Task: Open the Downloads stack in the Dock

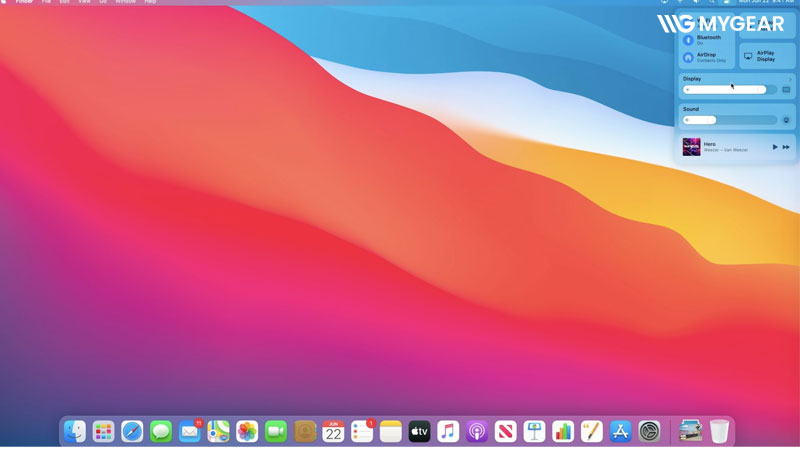Action: pyautogui.click(x=690, y=432)
